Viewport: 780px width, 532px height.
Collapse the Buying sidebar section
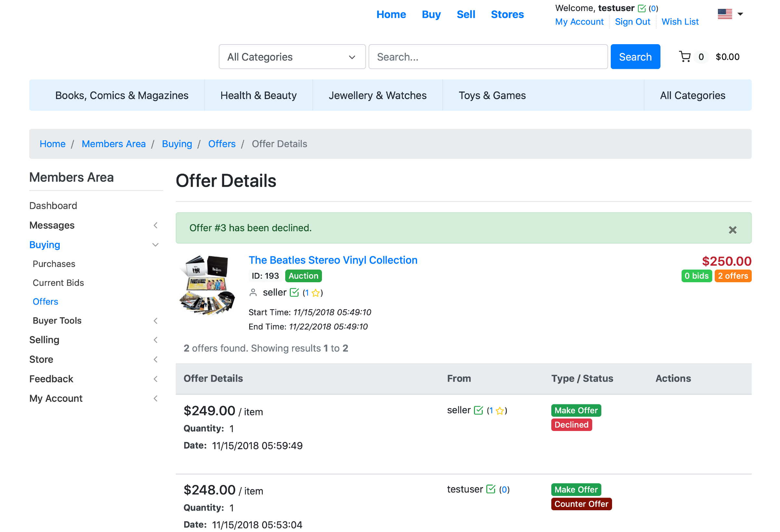(155, 245)
